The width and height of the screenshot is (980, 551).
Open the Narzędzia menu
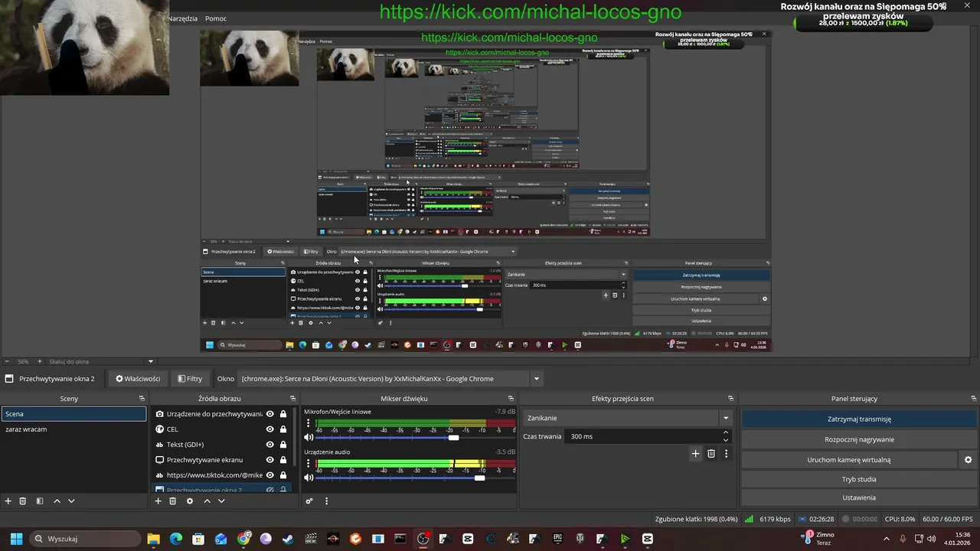click(x=183, y=18)
